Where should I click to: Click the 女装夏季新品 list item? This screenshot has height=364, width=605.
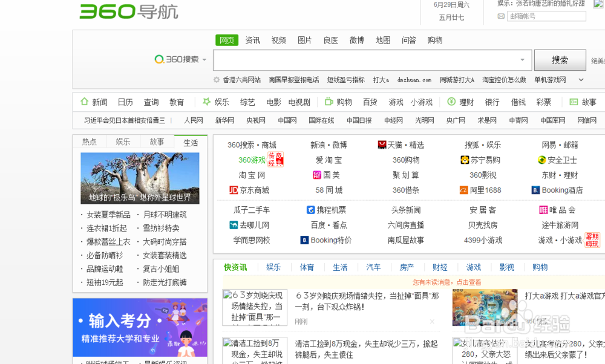point(108,215)
